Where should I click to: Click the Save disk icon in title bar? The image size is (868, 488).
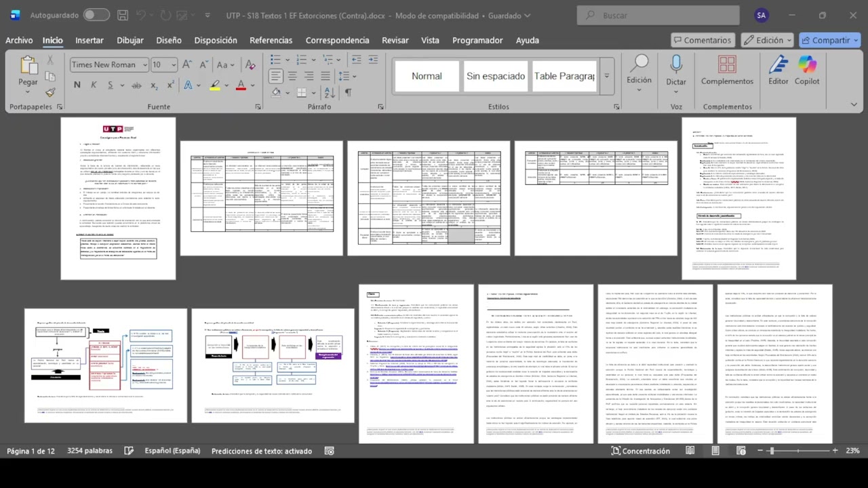[x=123, y=15]
